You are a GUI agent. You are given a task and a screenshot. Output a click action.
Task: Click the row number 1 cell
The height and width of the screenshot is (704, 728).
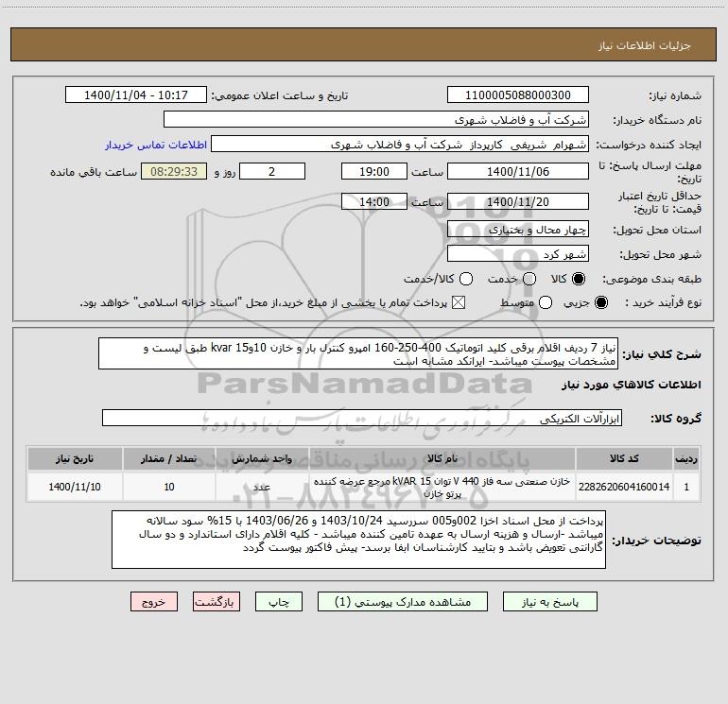[686, 487]
